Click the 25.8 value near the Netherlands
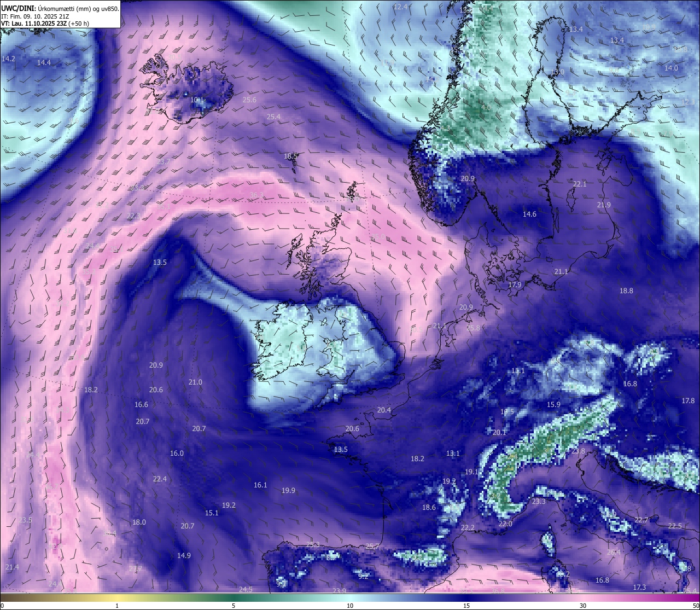 coord(473,328)
